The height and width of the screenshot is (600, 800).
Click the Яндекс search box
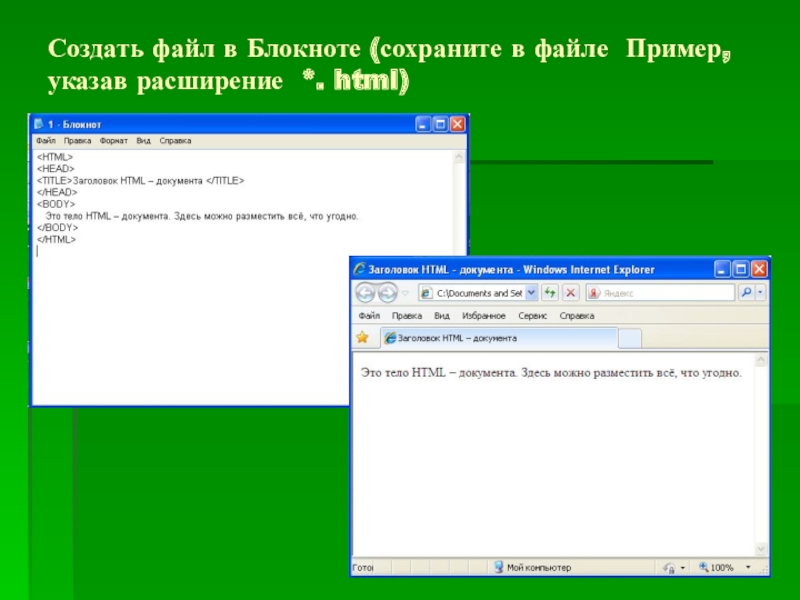[667, 293]
